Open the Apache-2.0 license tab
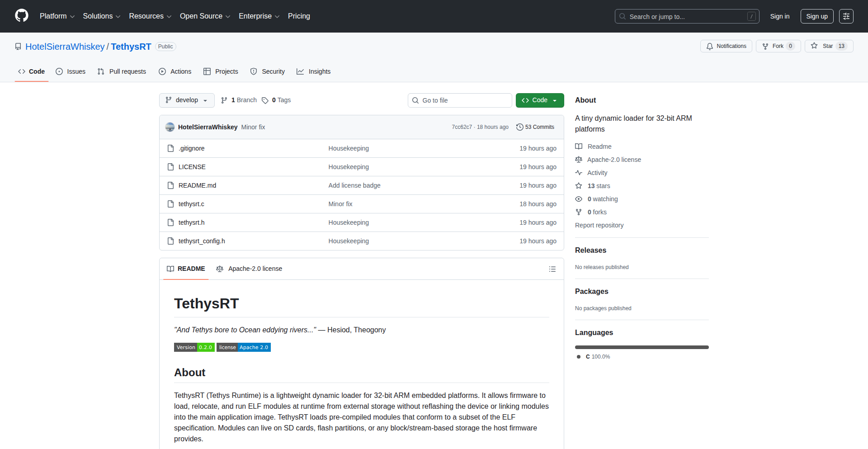 tap(249, 269)
